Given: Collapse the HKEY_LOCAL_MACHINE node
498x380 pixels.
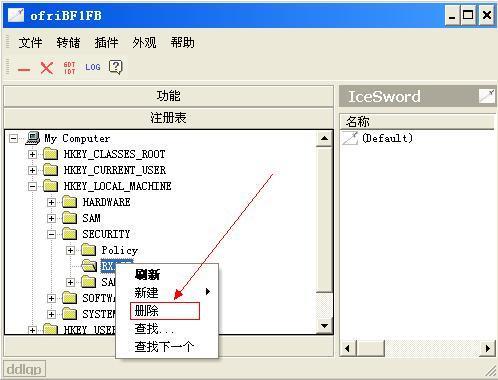Looking at the screenshot, I should (x=32, y=186).
